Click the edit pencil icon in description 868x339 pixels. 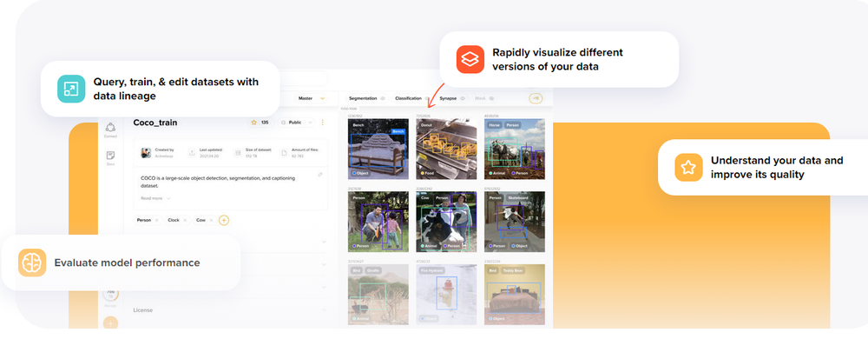point(320,175)
